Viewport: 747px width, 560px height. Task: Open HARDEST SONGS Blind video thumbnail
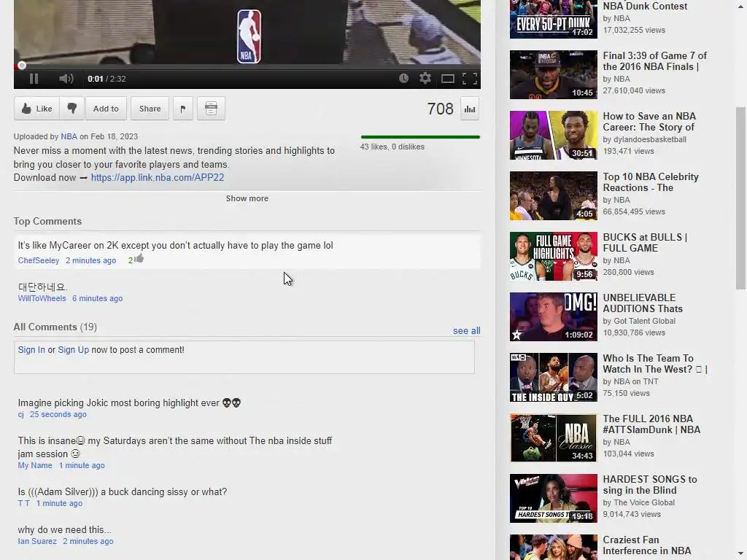tap(553, 498)
